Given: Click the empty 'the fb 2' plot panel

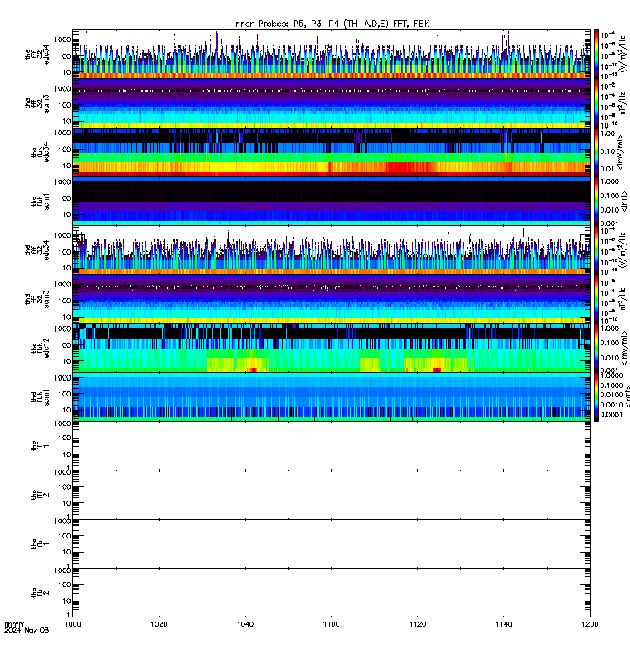Looking at the screenshot, I should (331, 593).
